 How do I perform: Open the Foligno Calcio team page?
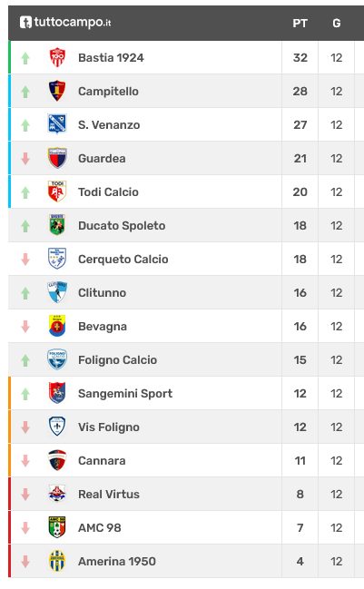118,360
